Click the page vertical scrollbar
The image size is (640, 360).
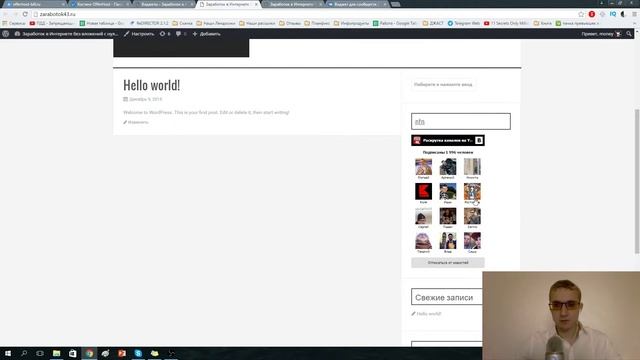coord(637,182)
